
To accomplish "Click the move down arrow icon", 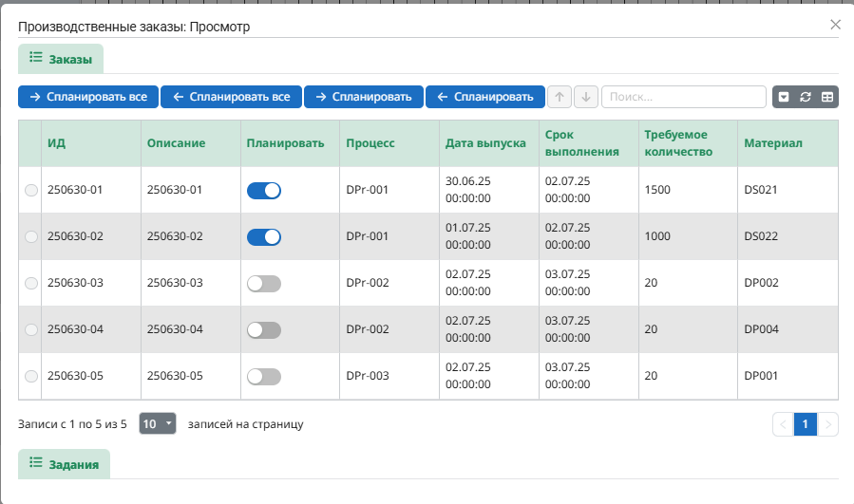I will [x=586, y=97].
